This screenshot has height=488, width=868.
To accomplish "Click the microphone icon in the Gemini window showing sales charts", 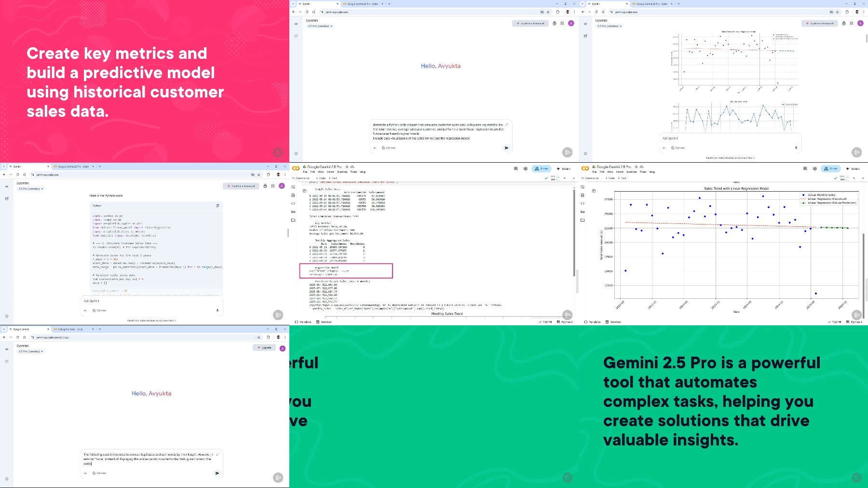I will [x=796, y=148].
